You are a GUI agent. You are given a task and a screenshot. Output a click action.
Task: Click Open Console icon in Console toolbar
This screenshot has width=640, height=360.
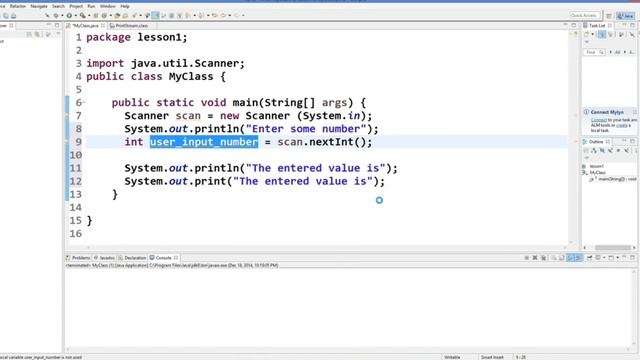click(611, 258)
